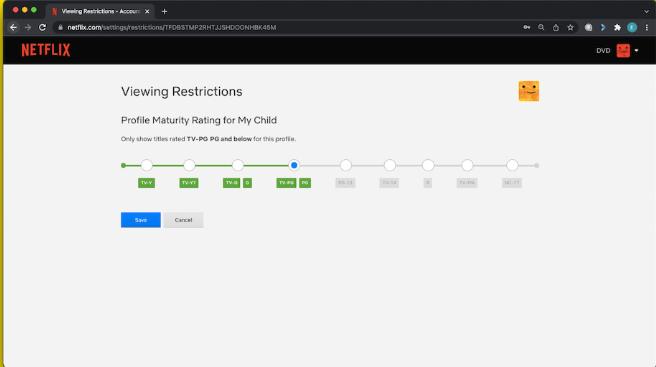656x367 pixels.
Task: Expand the profile menu caret in header
Action: pos(636,51)
